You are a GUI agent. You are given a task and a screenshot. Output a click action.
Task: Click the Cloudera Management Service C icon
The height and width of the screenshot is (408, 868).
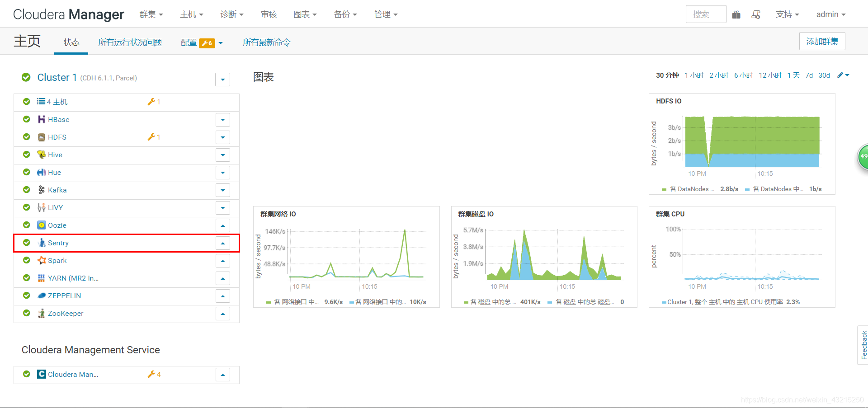(x=42, y=374)
